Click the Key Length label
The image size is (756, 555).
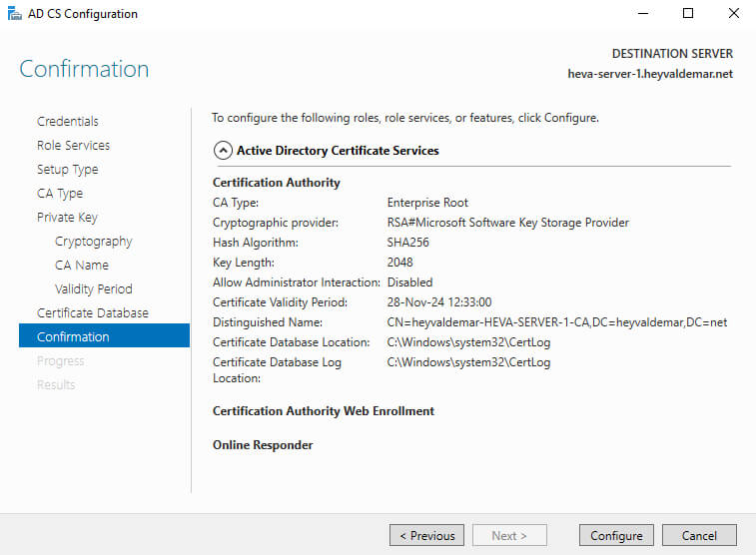[244, 263]
